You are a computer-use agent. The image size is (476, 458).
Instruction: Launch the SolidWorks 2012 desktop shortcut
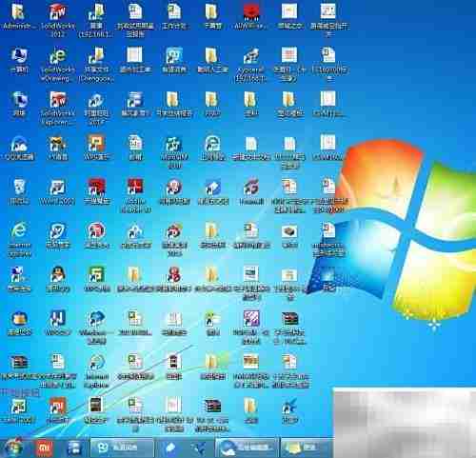(58, 20)
